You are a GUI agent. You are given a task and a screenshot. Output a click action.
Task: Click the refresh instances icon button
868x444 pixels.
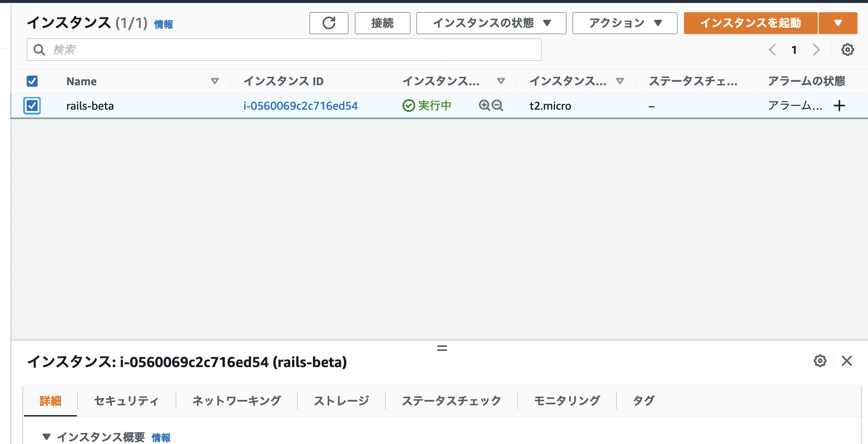pos(329,23)
